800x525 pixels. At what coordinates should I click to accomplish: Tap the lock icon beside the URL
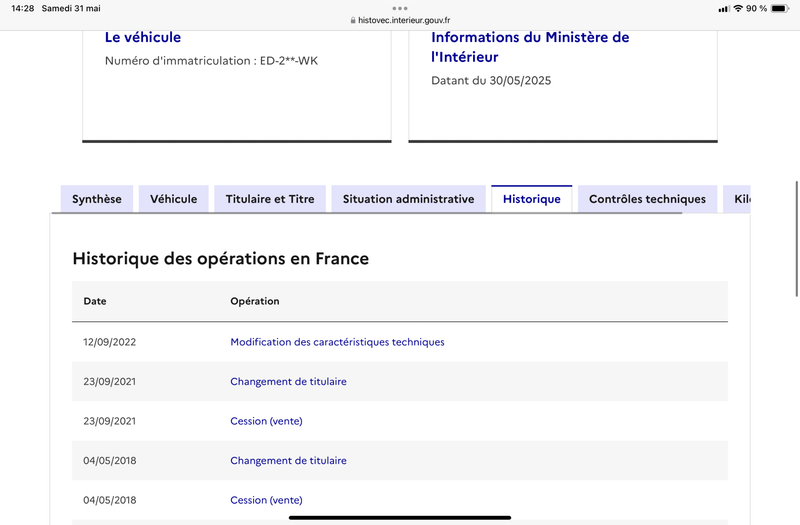tap(353, 20)
